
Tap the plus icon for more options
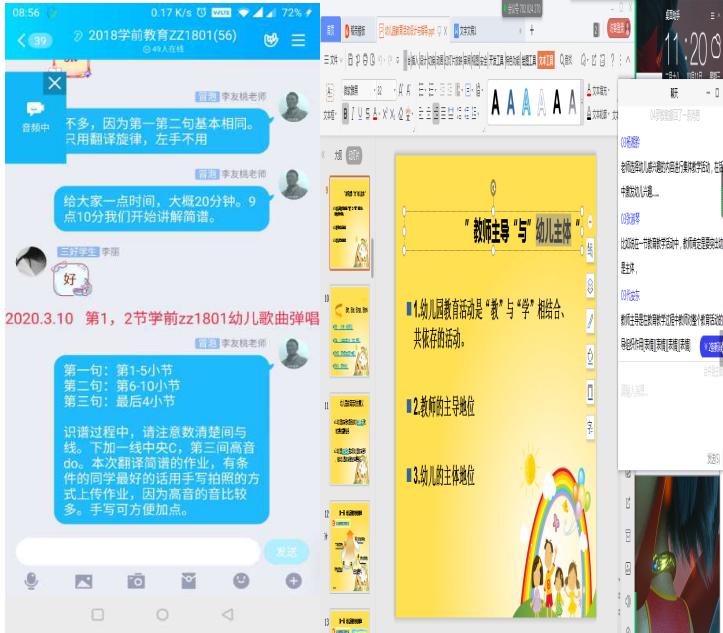point(294,580)
